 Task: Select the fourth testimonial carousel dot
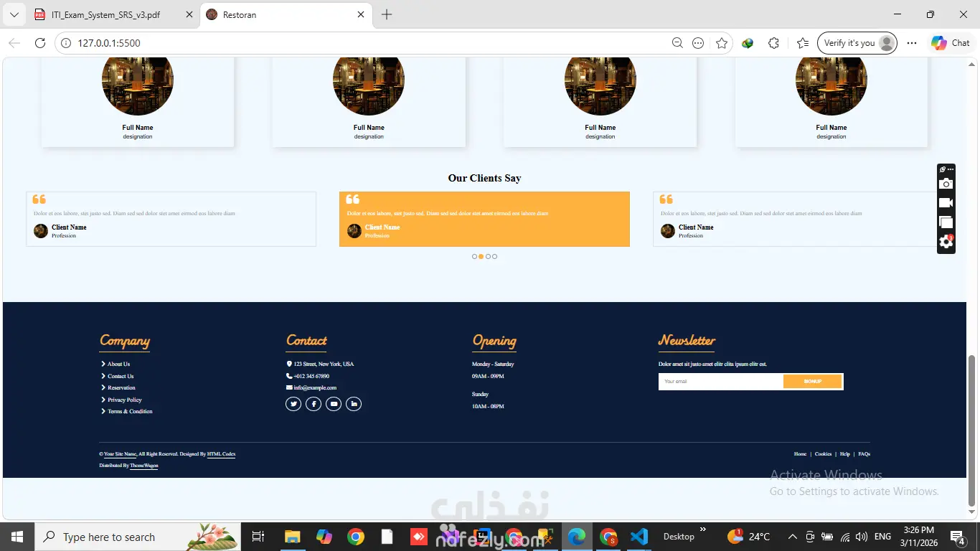(494, 256)
